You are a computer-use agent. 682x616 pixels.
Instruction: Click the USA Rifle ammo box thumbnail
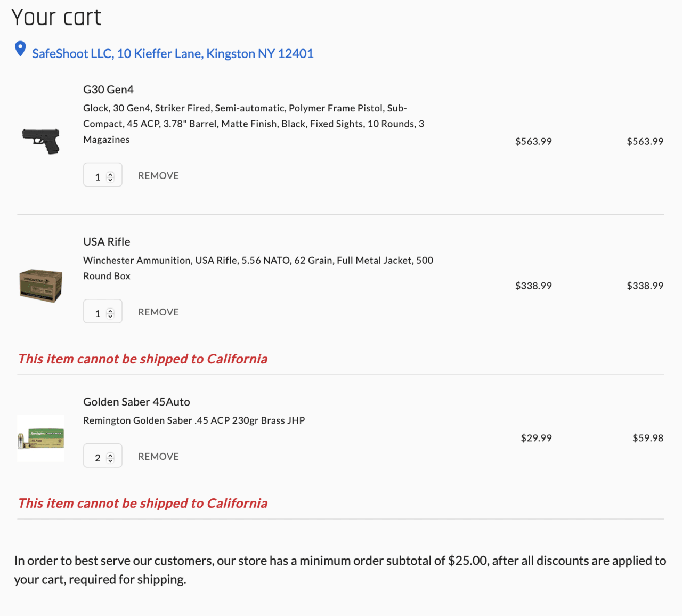pos(40,285)
